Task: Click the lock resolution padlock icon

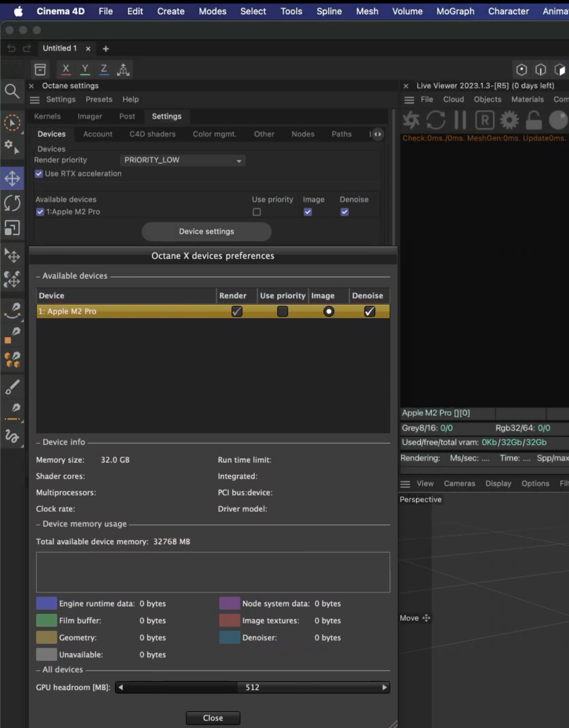Action: (x=533, y=120)
